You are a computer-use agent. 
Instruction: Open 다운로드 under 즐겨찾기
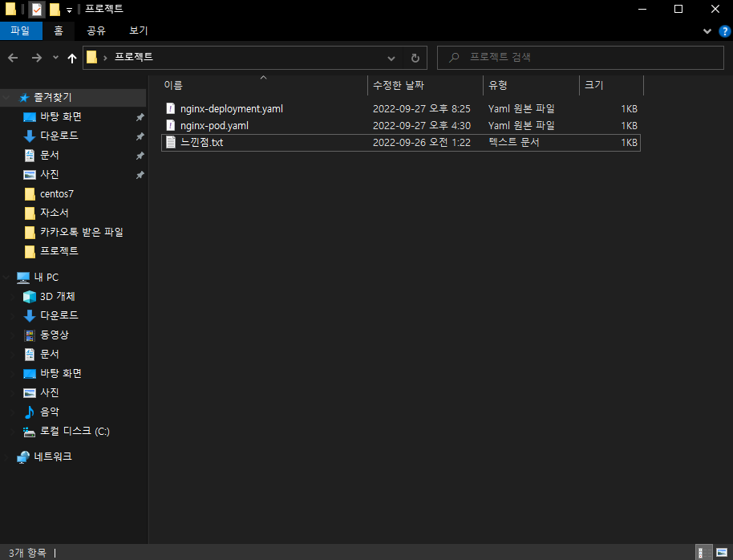(x=59, y=136)
